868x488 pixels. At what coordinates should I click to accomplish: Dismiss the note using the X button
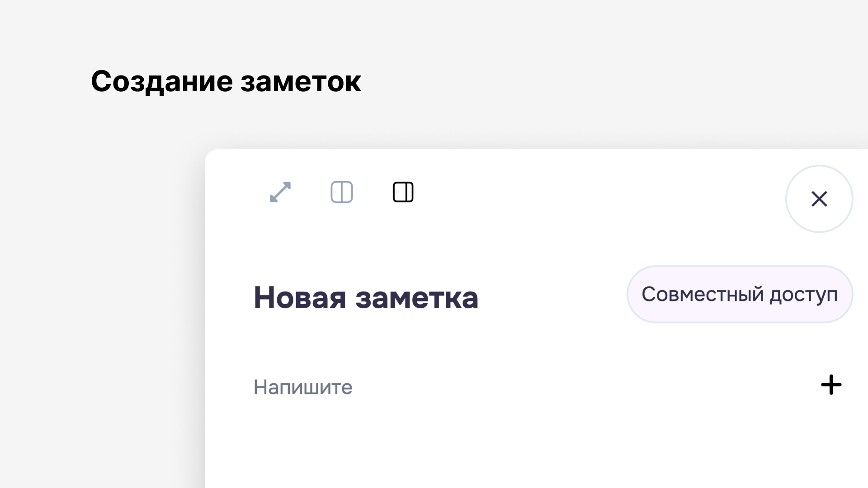(819, 199)
